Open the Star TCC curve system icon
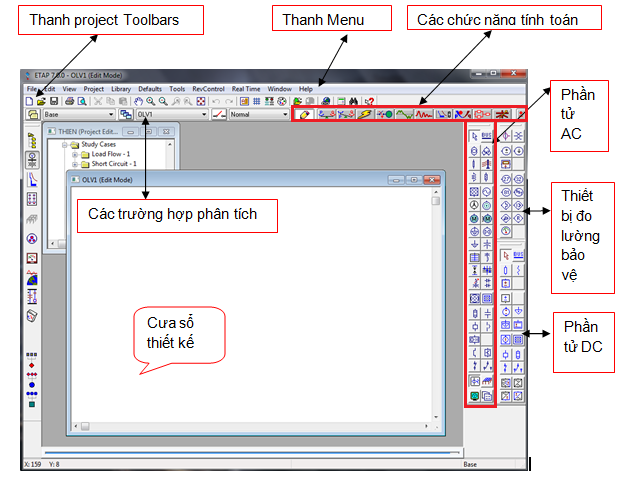Viewport: 619px width, 477px height. 32,180
